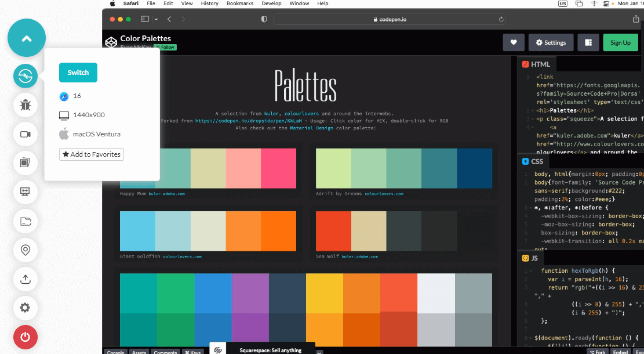Open the Develop menu in menu bar
Viewport: 644px width, 354px height.
tap(271, 3)
